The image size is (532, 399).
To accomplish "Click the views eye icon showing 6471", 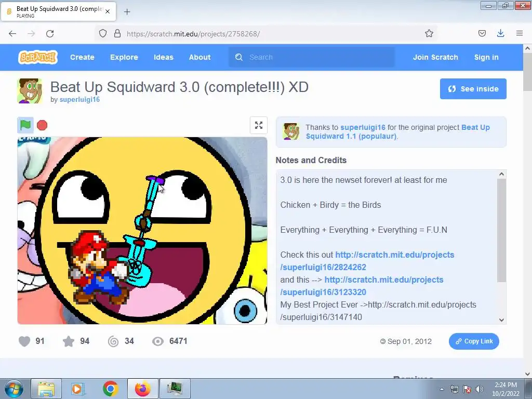I will coord(158,341).
